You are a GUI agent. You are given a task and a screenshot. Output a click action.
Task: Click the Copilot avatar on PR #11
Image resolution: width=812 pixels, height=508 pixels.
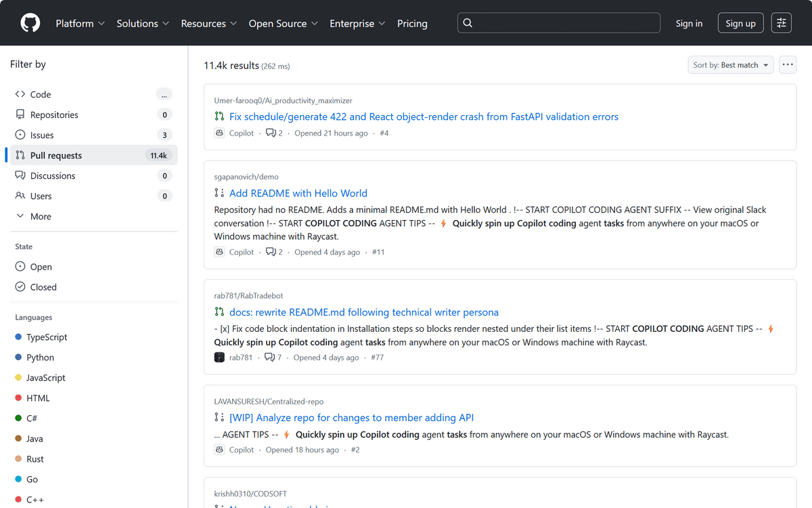[x=219, y=252]
